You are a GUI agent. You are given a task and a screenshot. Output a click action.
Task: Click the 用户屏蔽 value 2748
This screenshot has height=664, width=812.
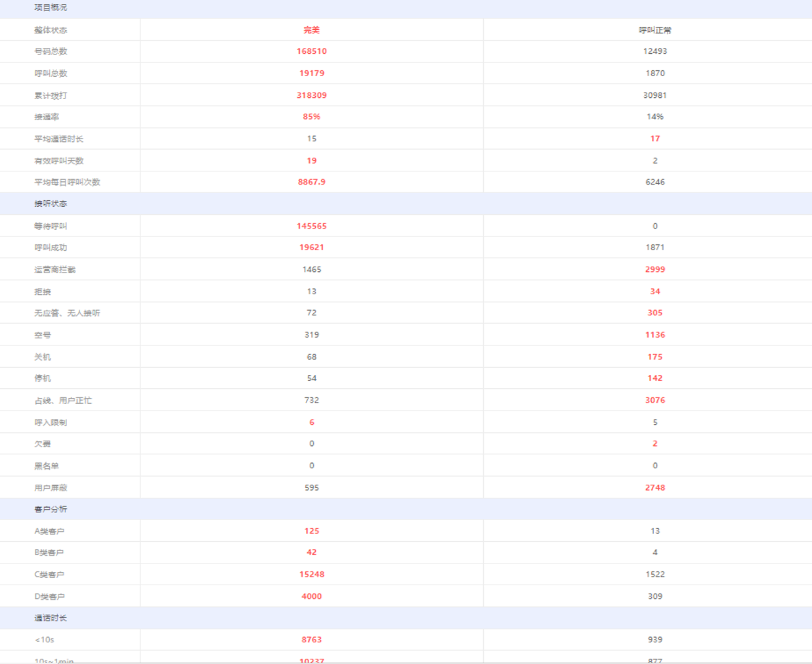(654, 488)
